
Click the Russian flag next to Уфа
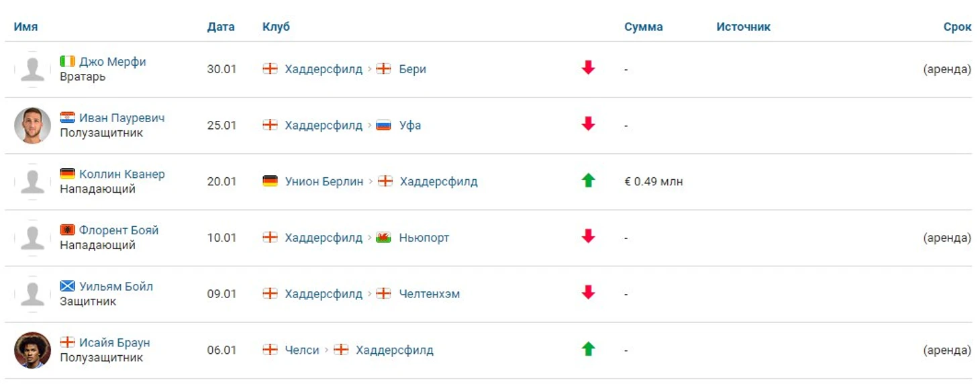pyautogui.click(x=383, y=125)
